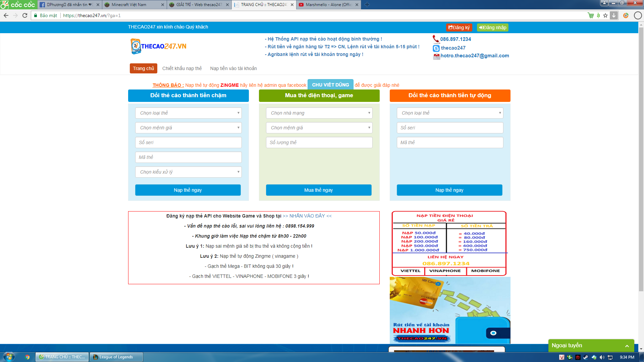Click the back navigation arrow
644x362 pixels.
click(6, 15)
